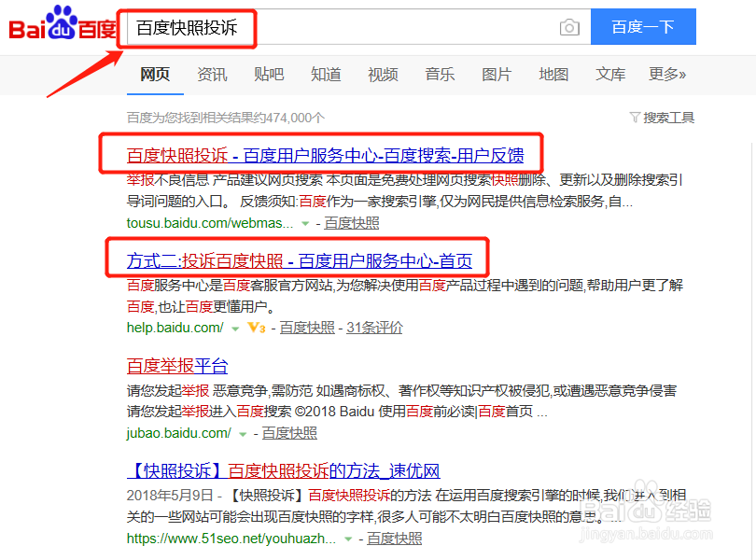
Task: Switch to the 音乐 tab
Action: 440,75
